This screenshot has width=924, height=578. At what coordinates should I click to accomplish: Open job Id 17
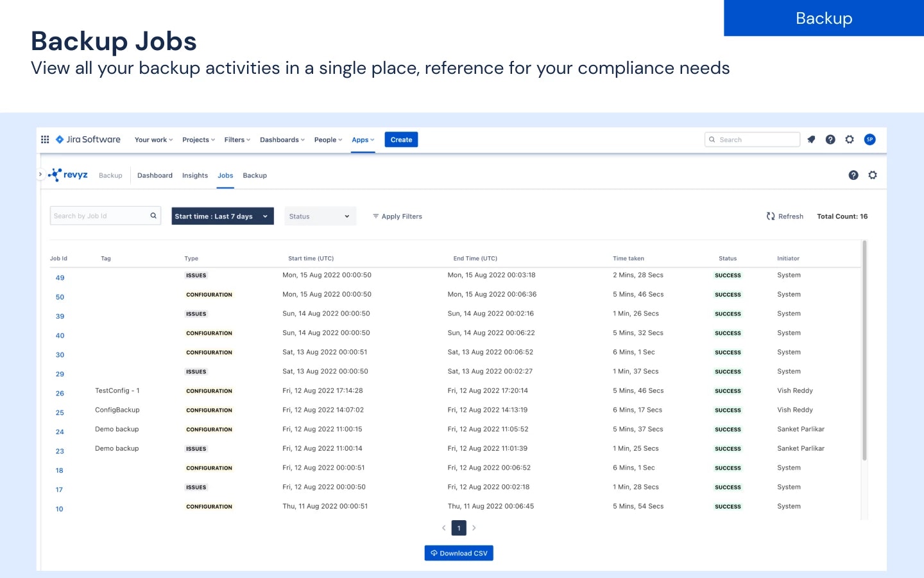coord(59,490)
